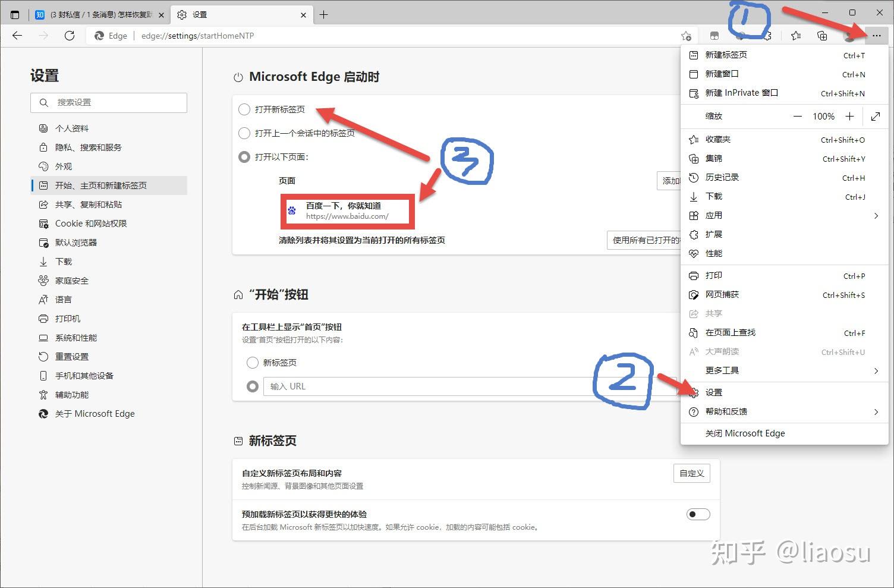Click the 百度一下 startup page entry
The height and width of the screenshot is (588, 894).
click(347, 210)
